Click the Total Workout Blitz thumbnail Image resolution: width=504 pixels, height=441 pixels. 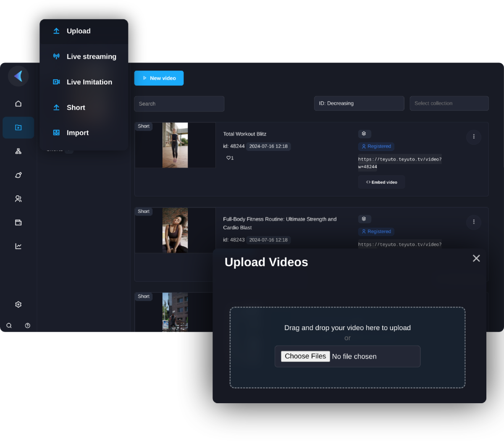[x=175, y=145]
